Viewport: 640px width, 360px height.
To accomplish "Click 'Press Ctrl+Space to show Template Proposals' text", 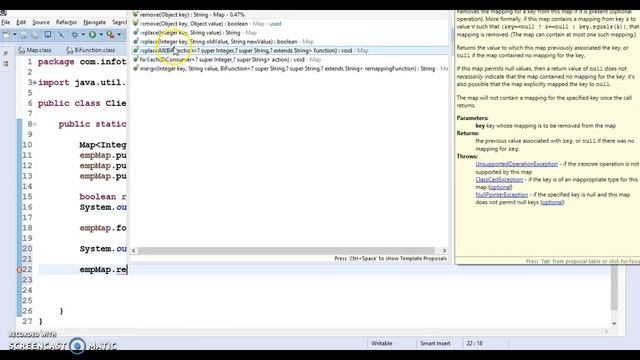I will pyautogui.click(x=391, y=259).
